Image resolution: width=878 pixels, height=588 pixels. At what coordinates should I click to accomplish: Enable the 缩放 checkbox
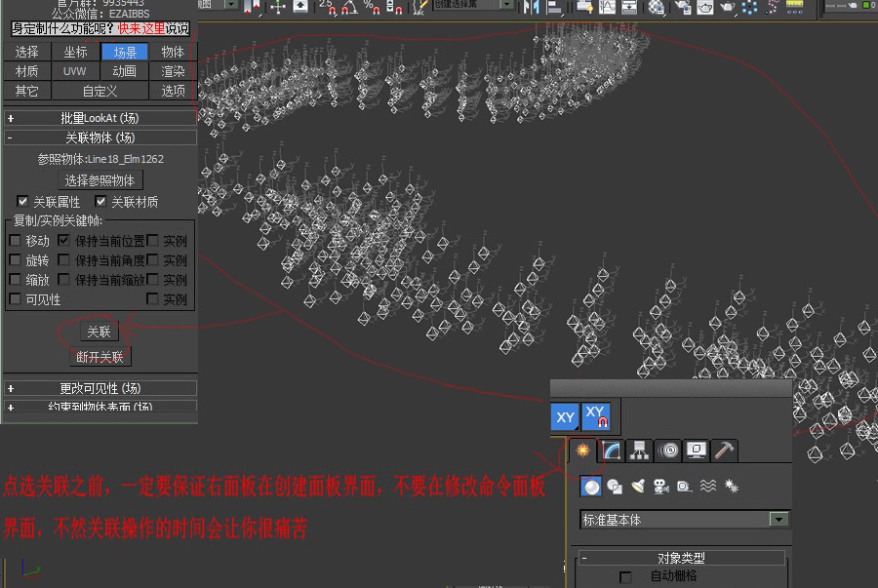(15, 279)
